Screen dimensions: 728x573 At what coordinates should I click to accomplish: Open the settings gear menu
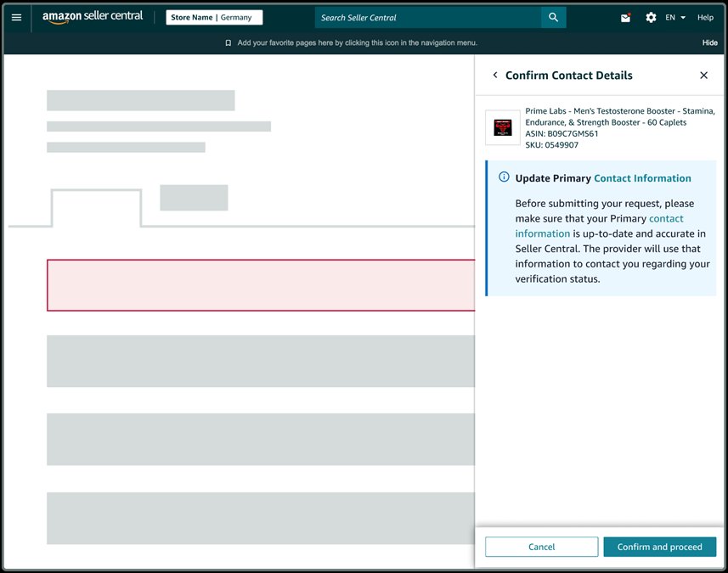pos(651,17)
